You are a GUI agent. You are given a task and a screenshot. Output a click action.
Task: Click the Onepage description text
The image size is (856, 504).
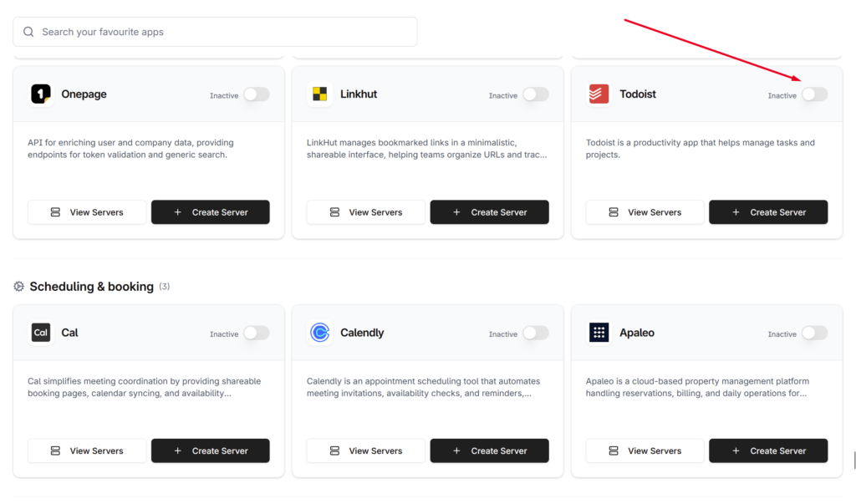coord(130,149)
